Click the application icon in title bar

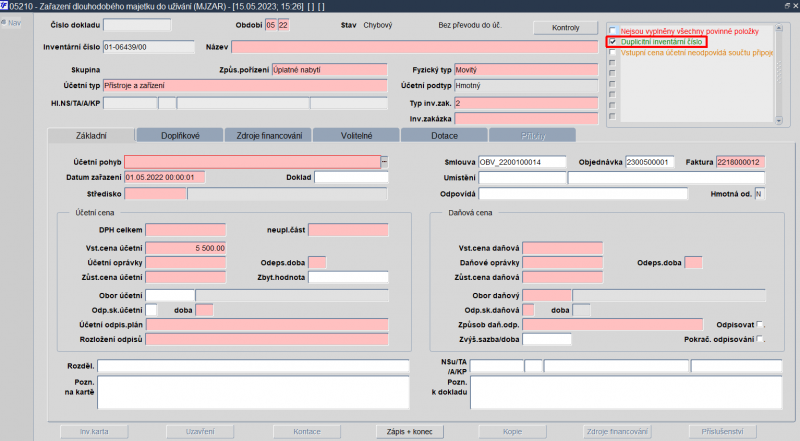tap(6, 6)
